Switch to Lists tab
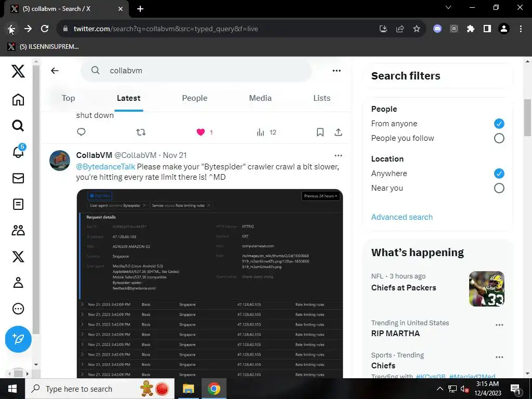The width and height of the screenshot is (532, 399). (322, 98)
